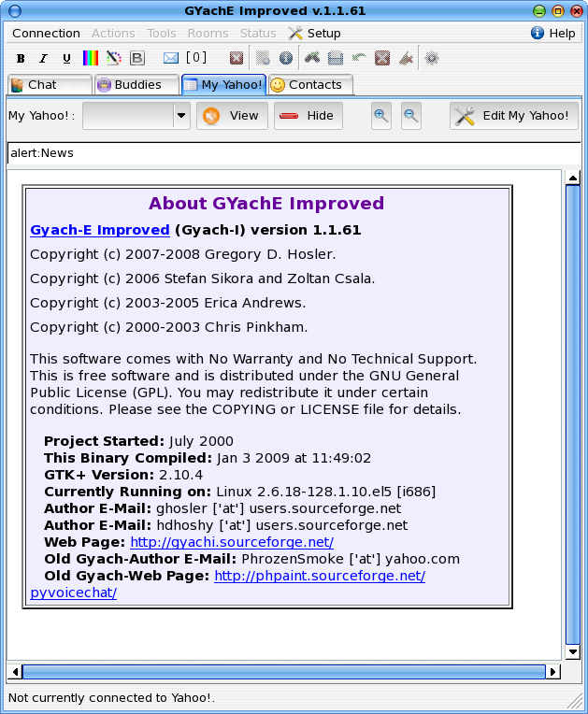
Task: Click the gear preferences icon in toolbar
Action: tap(431, 58)
